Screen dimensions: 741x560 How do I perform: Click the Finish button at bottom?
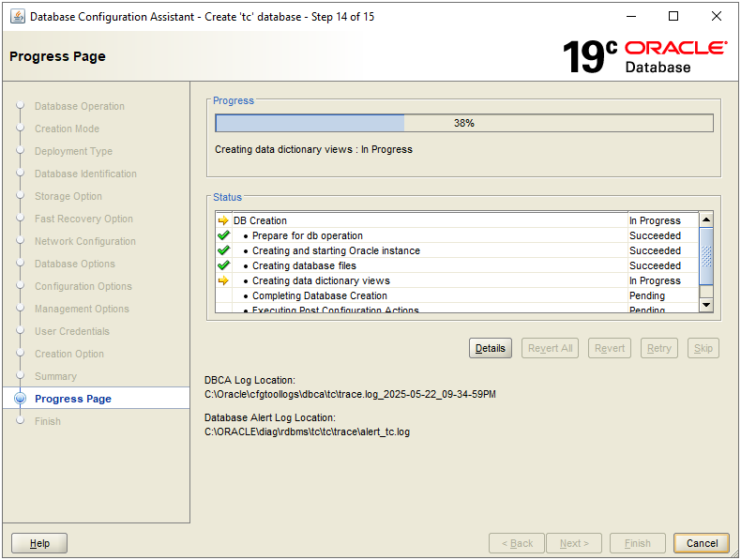[638, 543]
